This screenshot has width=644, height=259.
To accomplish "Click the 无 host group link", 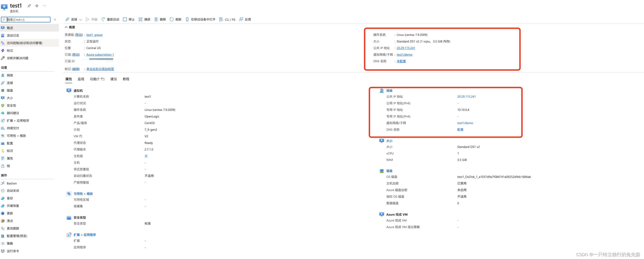I will pos(146,156).
